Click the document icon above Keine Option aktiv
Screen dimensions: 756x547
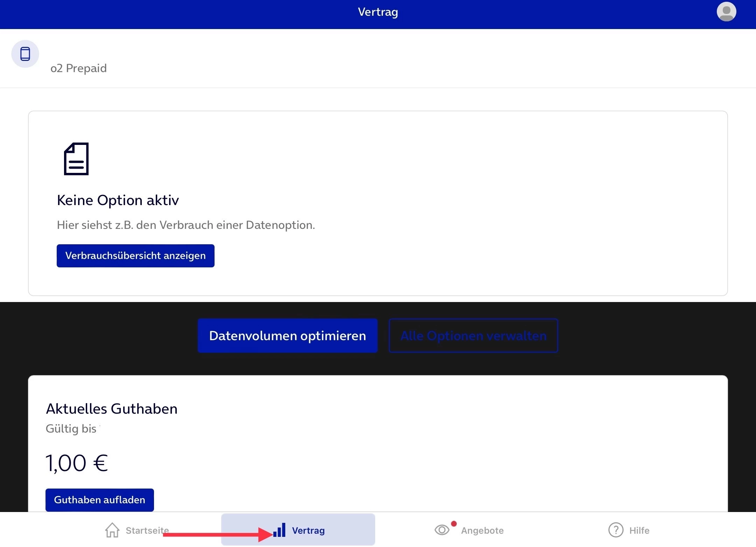pyautogui.click(x=76, y=159)
